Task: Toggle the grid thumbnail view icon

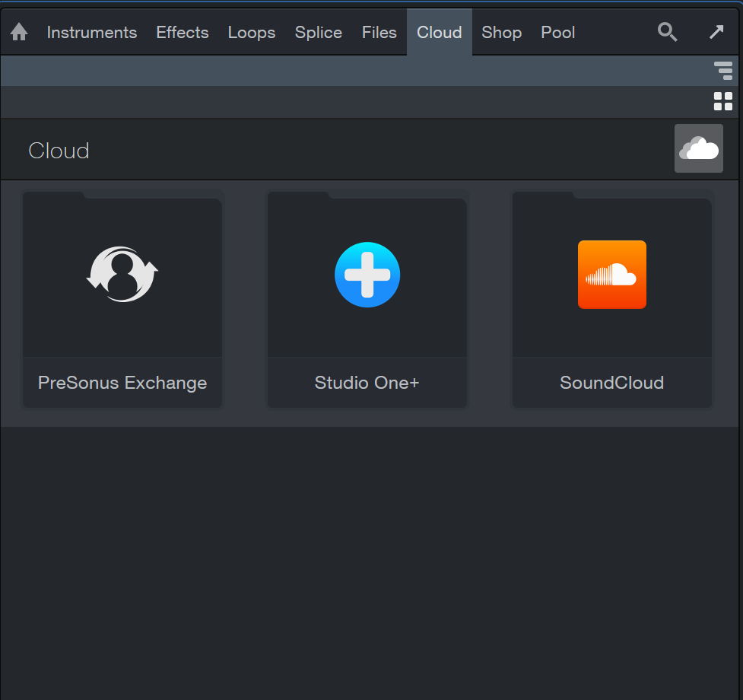Action: tap(723, 101)
